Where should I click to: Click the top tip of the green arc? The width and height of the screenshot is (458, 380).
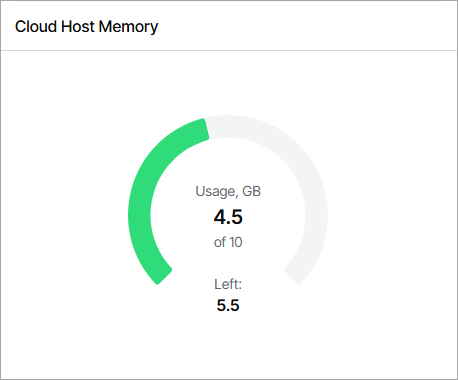click(x=204, y=129)
